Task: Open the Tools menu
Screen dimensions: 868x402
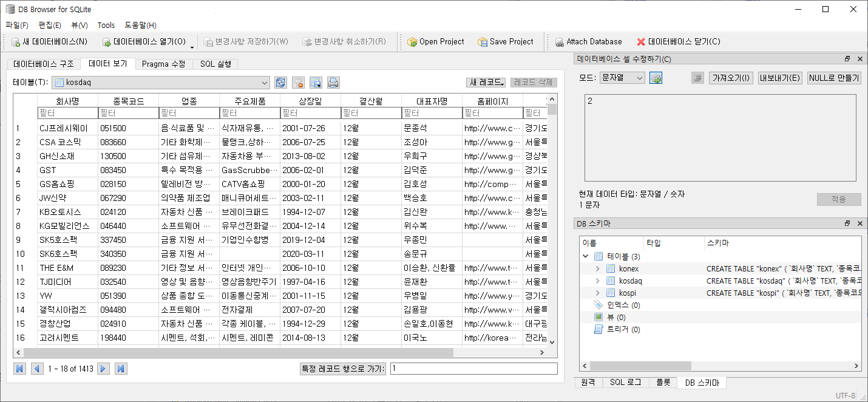Action: (x=106, y=25)
